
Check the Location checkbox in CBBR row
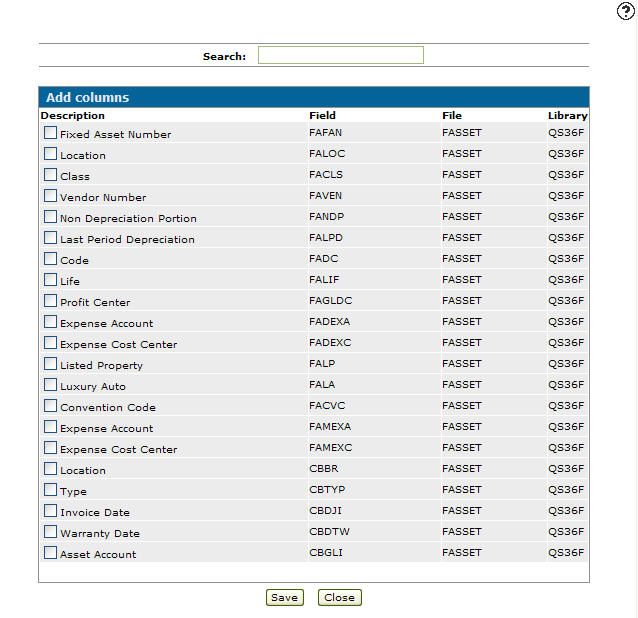coord(50,469)
